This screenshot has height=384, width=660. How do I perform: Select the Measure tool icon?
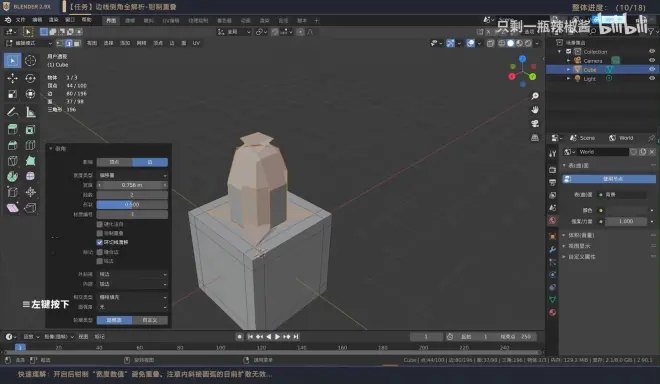pyautogui.click(x=30, y=112)
